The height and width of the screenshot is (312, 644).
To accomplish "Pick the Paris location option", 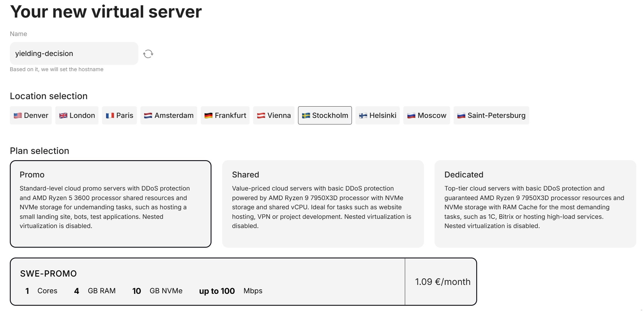I will 119,116.
